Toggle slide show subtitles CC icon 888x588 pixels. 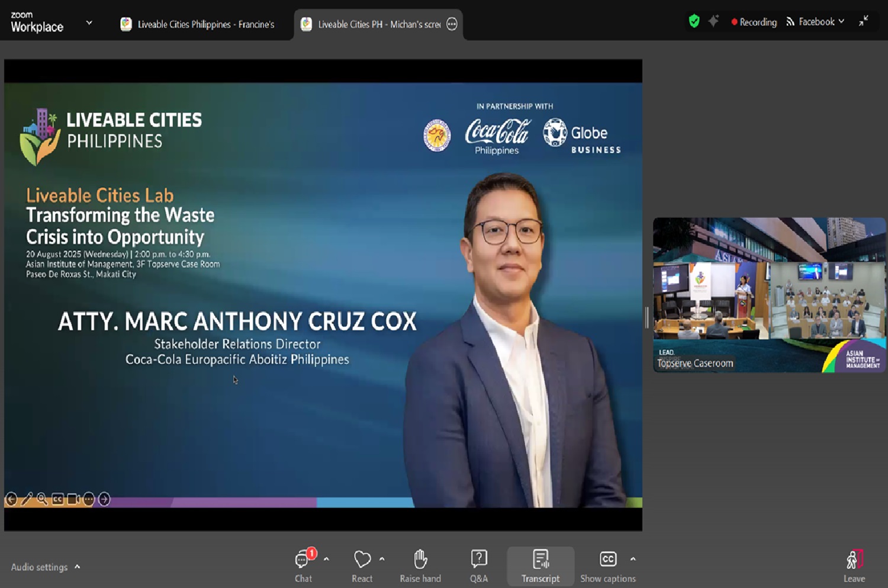point(57,499)
